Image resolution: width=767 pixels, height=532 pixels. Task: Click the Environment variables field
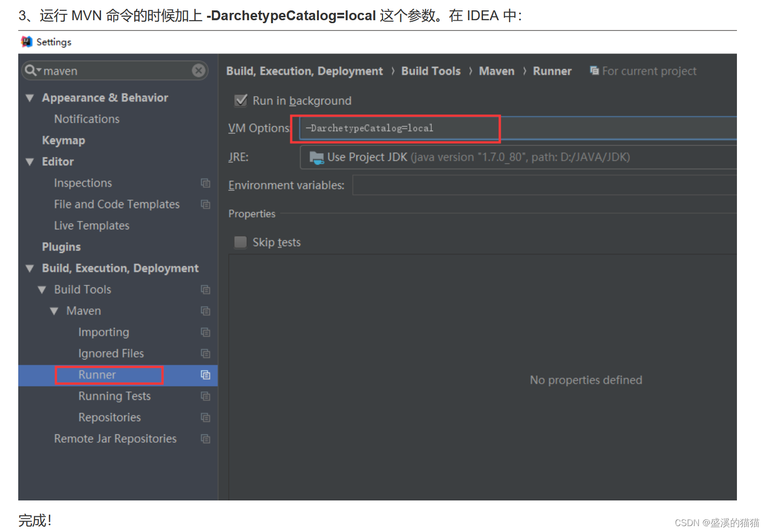coord(545,185)
